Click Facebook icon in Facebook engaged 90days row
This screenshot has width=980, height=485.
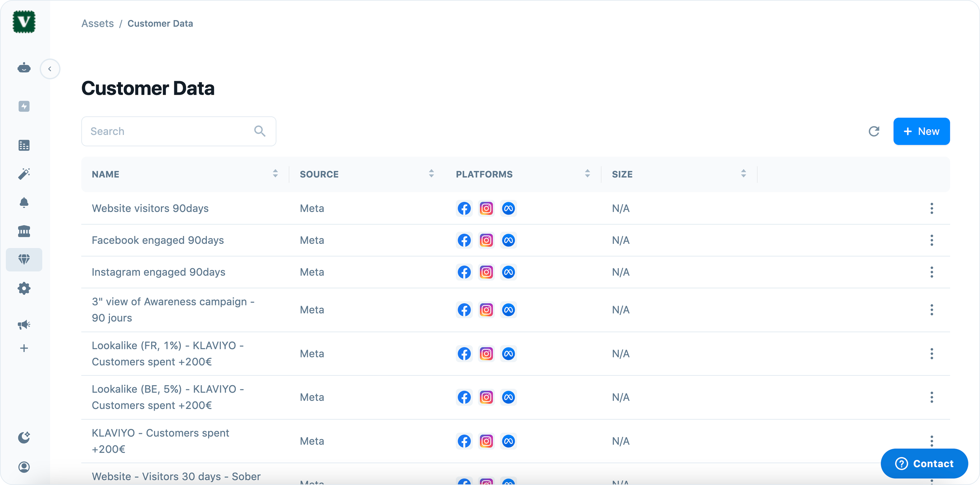(x=464, y=240)
